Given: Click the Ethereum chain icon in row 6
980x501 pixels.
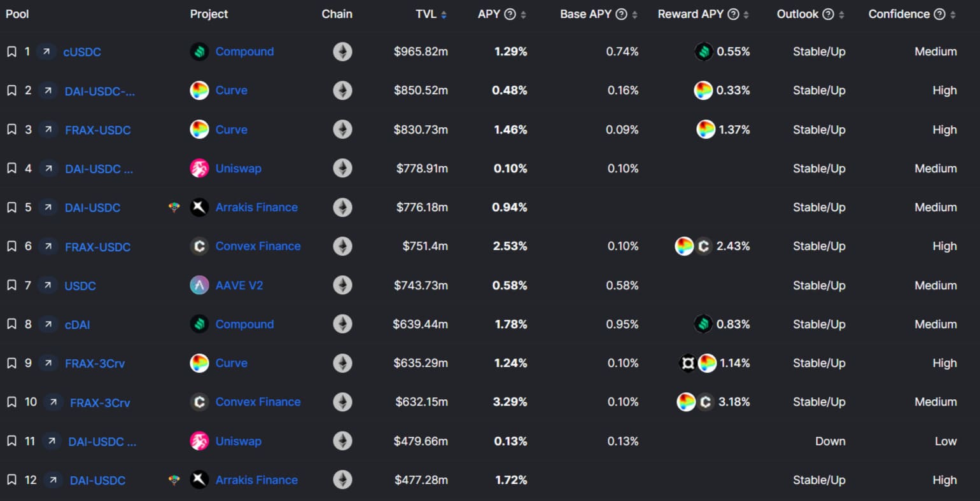Looking at the screenshot, I should [x=342, y=246].
